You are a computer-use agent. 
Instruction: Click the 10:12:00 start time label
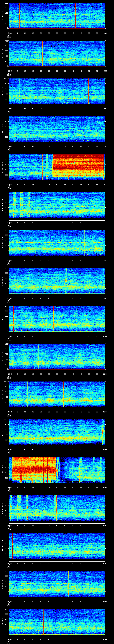[x=9, y=450]
